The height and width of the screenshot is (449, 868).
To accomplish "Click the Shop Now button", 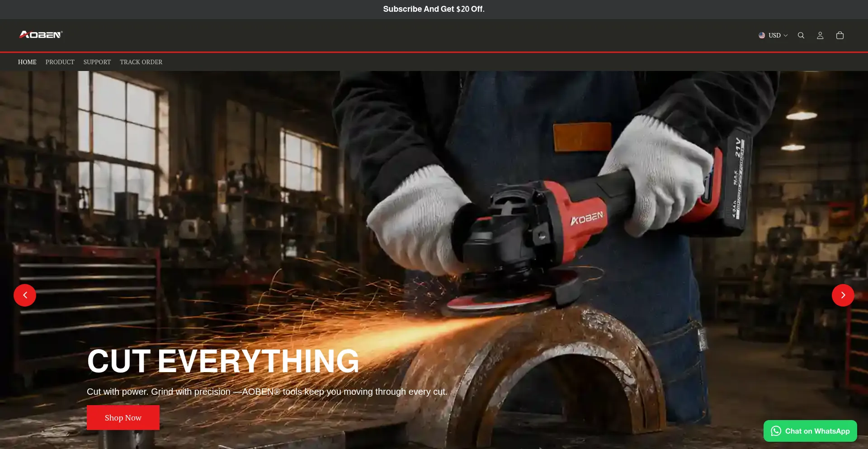I will click(123, 417).
